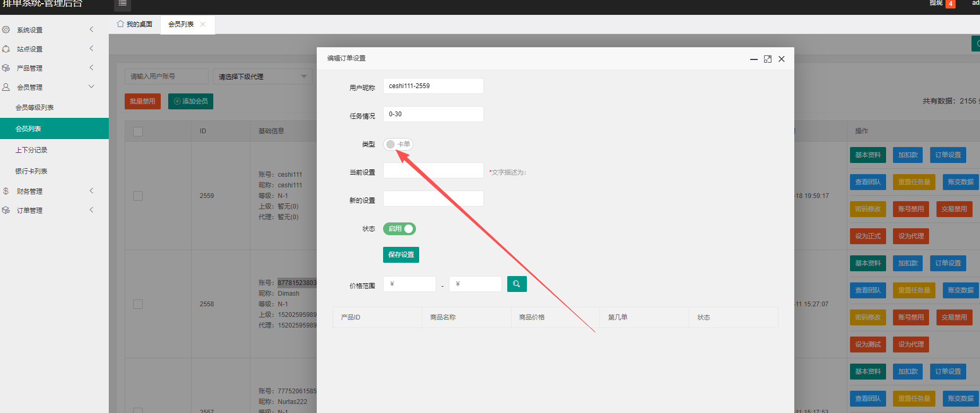Click the 任务情况 input field
This screenshot has width=980, height=413.
click(x=433, y=114)
